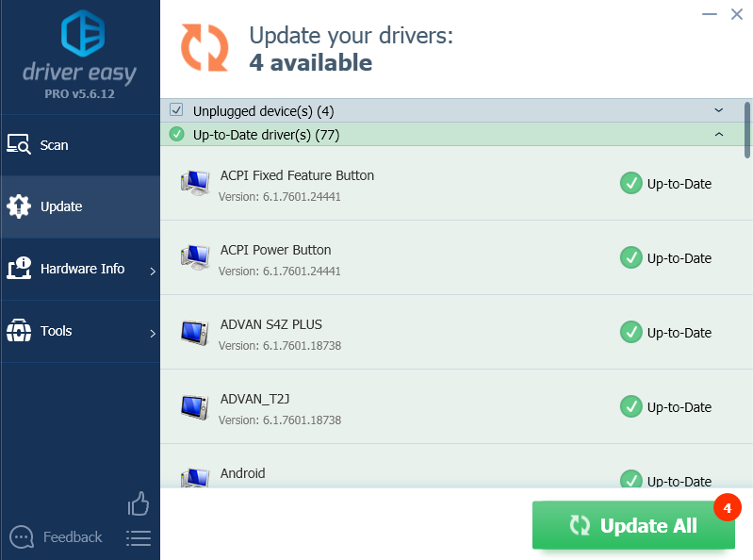
Task: Click the Up-to-Date driver(s) green check icon
Action: click(x=177, y=134)
